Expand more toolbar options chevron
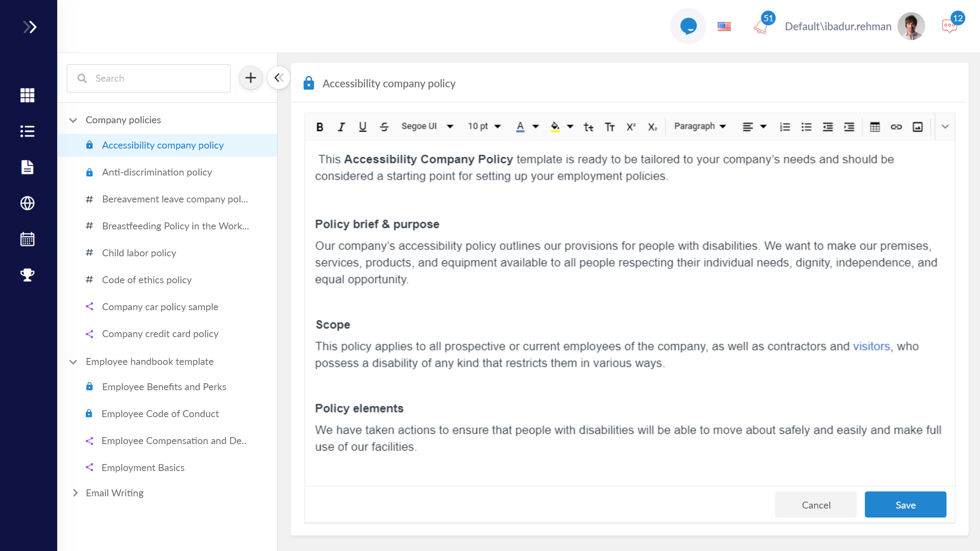 click(x=945, y=127)
